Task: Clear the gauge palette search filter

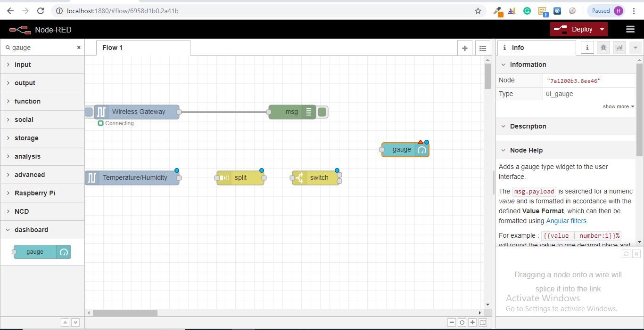Action: pyautogui.click(x=79, y=48)
